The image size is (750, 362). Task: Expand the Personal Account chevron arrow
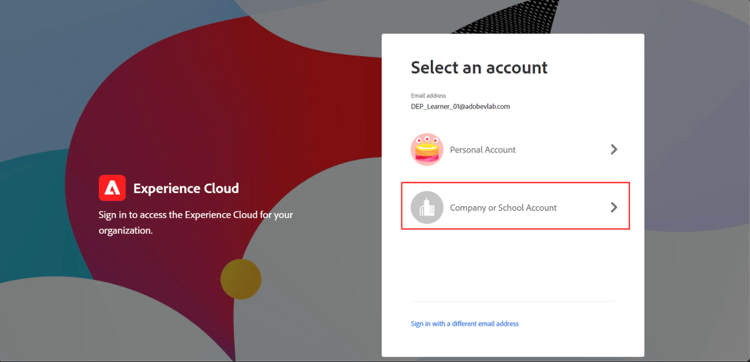(x=614, y=150)
